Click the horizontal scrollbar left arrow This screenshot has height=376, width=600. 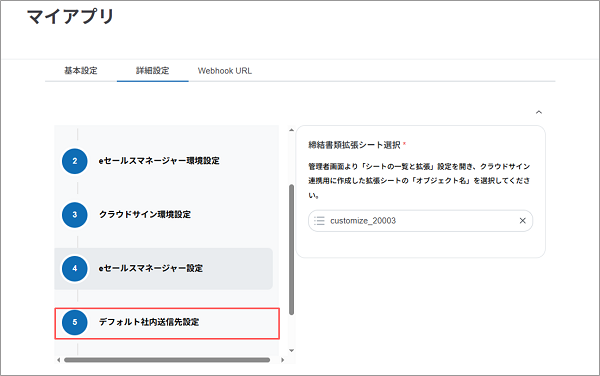click(x=59, y=360)
